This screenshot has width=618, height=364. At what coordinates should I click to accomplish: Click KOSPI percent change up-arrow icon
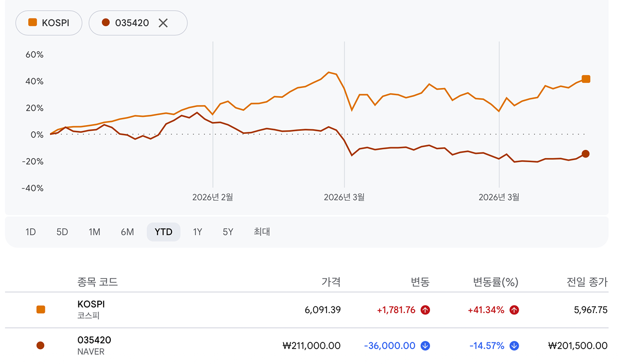514,310
